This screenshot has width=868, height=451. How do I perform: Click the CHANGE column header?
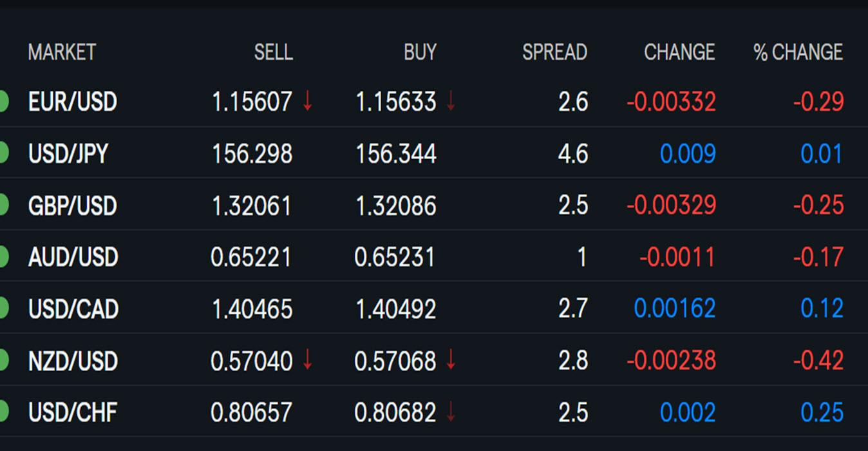pyautogui.click(x=679, y=52)
